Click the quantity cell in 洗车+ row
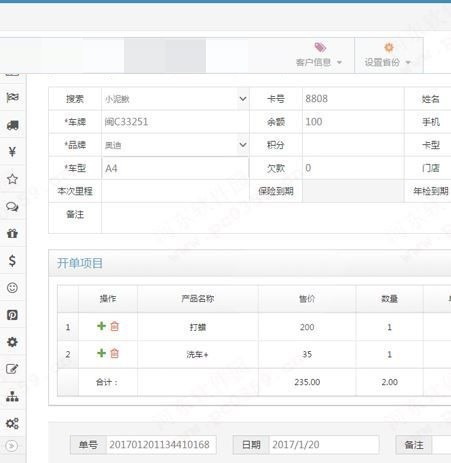 point(389,354)
